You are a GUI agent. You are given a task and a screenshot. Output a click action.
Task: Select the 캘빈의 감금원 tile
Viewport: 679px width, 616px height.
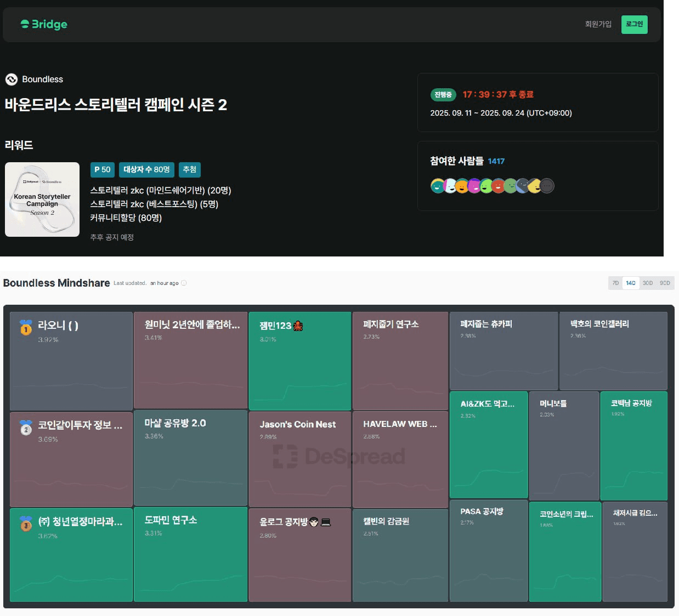[x=400, y=556]
